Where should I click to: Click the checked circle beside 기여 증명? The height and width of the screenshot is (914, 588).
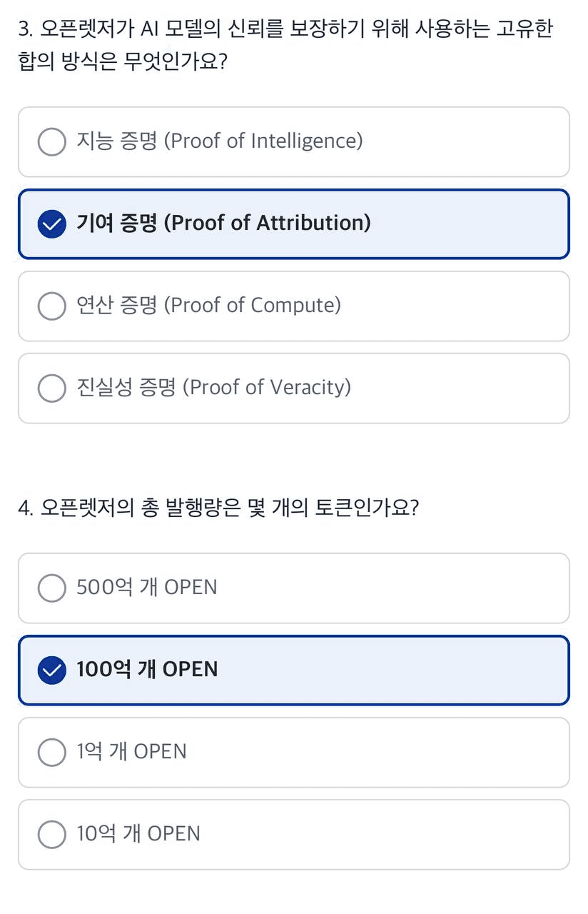click(x=51, y=224)
